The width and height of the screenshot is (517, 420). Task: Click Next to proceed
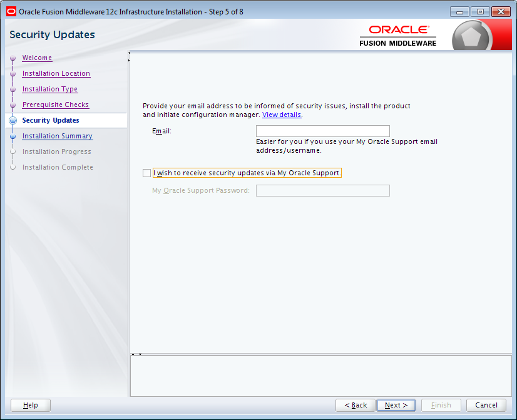[396, 405]
